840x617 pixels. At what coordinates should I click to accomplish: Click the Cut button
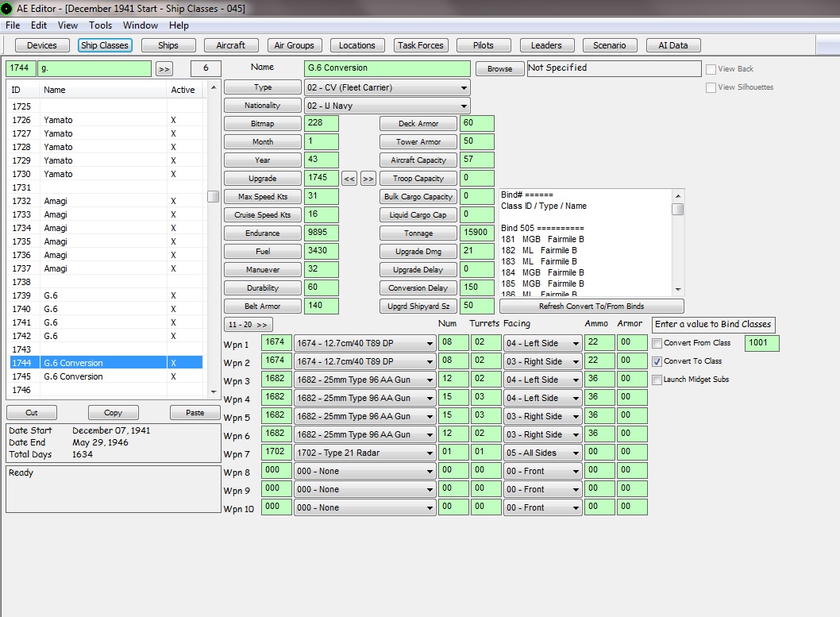pyautogui.click(x=32, y=413)
